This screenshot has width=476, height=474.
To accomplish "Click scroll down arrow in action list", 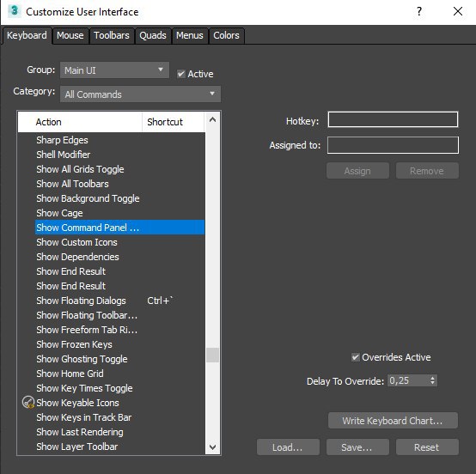I will tap(212, 447).
